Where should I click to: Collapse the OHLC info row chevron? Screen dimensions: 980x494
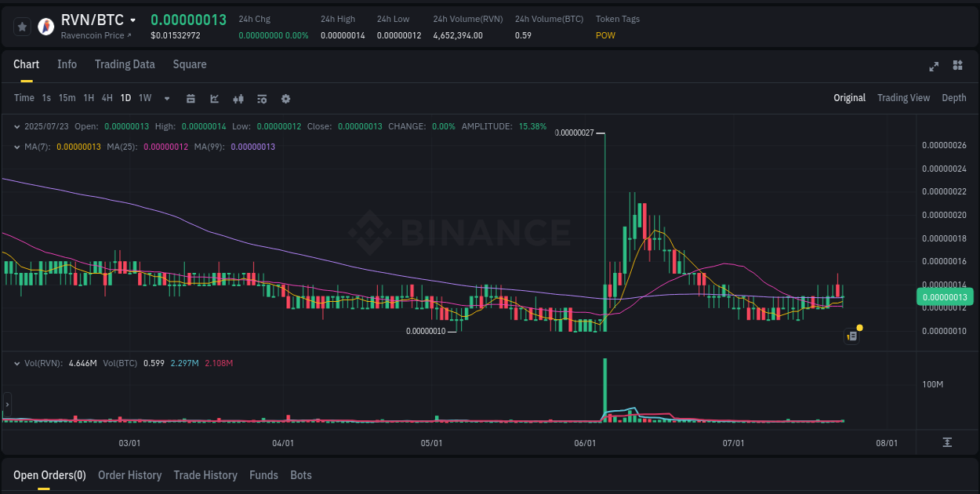[17, 125]
